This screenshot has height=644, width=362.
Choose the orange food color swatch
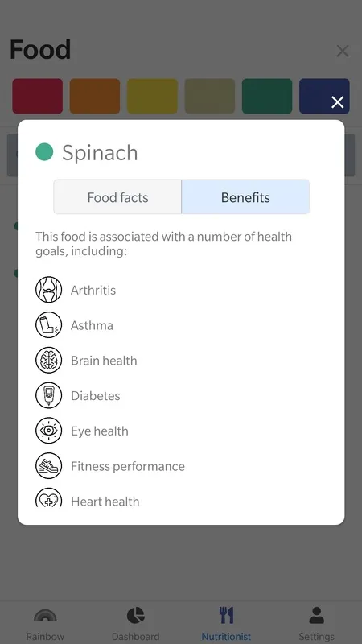tap(95, 96)
